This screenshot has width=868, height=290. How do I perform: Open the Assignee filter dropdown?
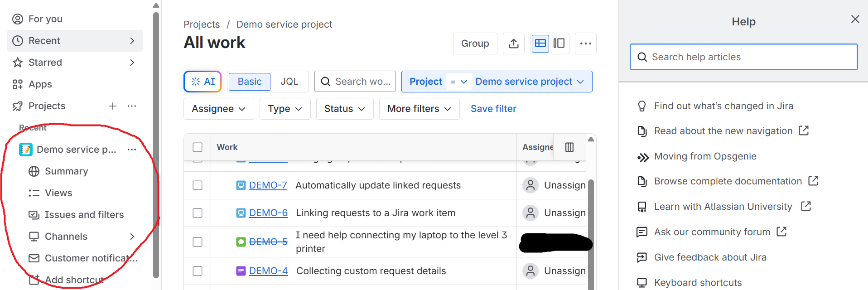pyautogui.click(x=219, y=109)
